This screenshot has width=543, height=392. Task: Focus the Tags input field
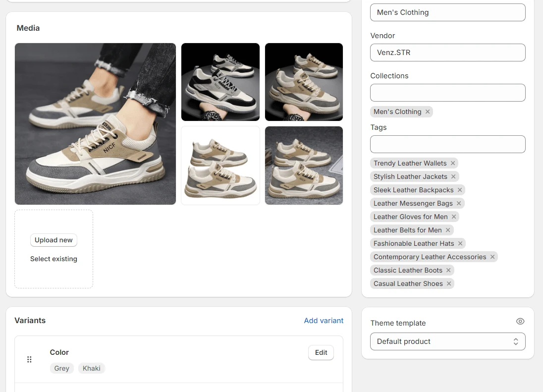pos(447,144)
